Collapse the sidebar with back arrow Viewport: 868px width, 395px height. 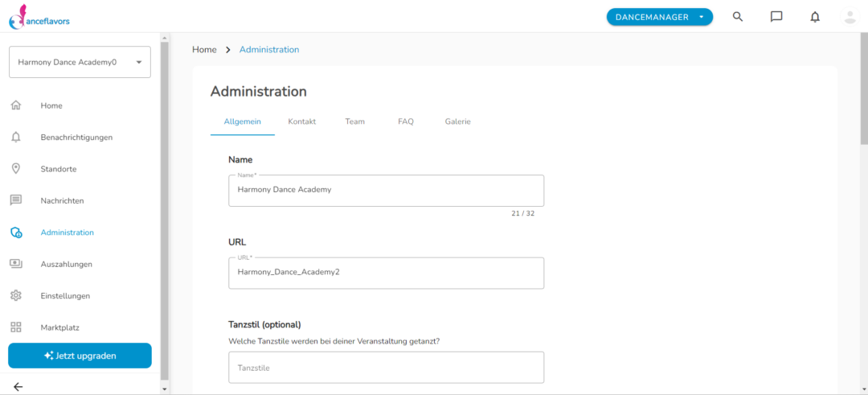point(18,387)
